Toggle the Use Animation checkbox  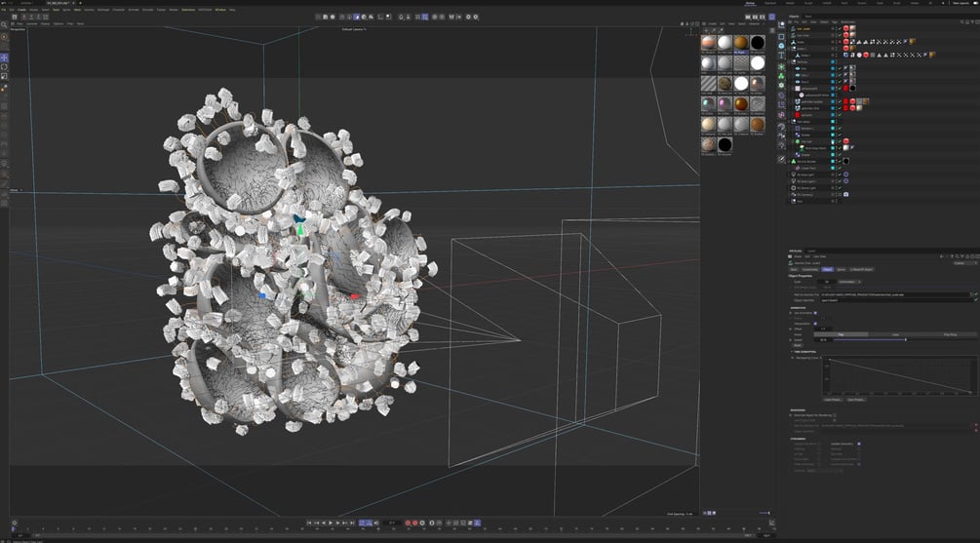(815, 313)
